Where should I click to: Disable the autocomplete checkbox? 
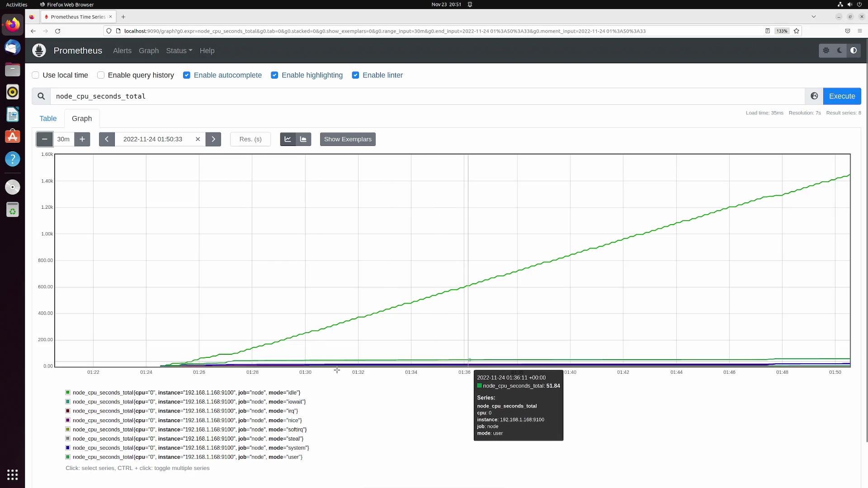point(187,75)
